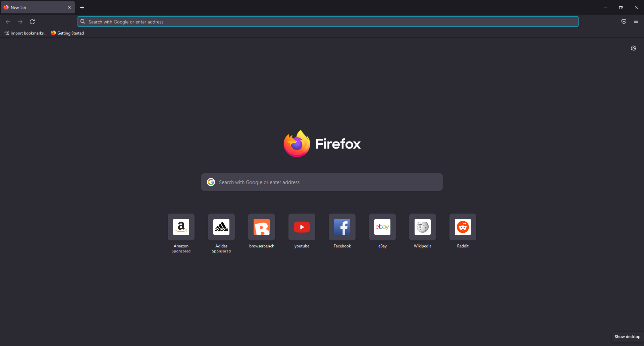The image size is (644, 346).
Task: Click the Firefox logo on the page
Action: [x=322, y=144]
